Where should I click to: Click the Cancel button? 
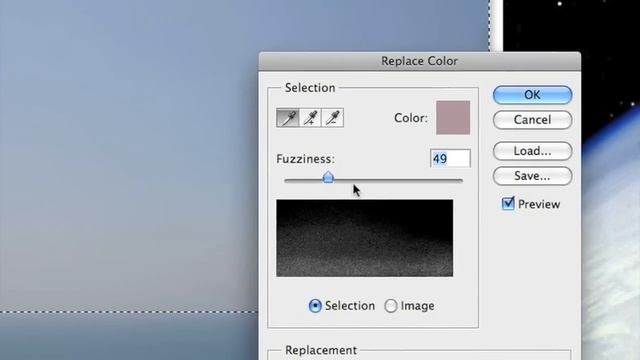pos(532,120)
